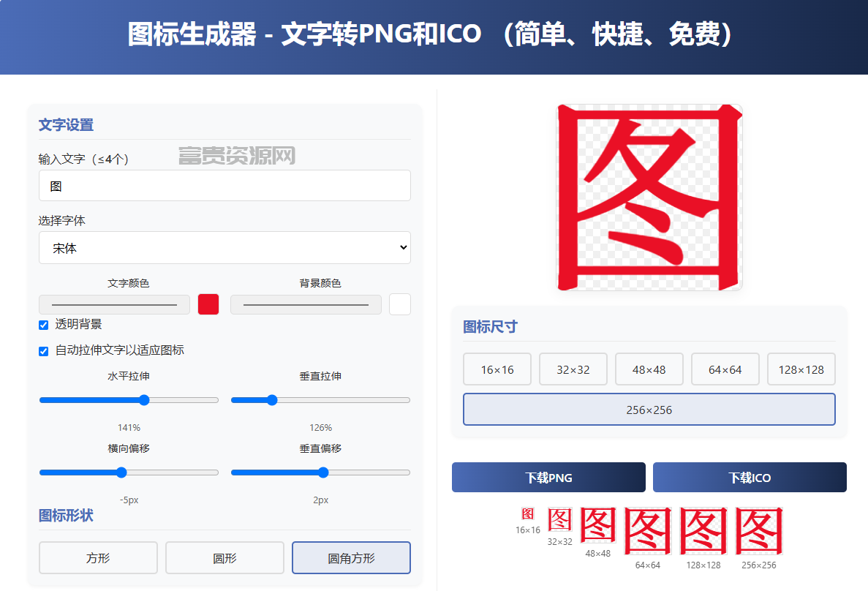Click the 水平拉伸 slider handle
Screen dimensions: 868x591
(x=144, y=400)
